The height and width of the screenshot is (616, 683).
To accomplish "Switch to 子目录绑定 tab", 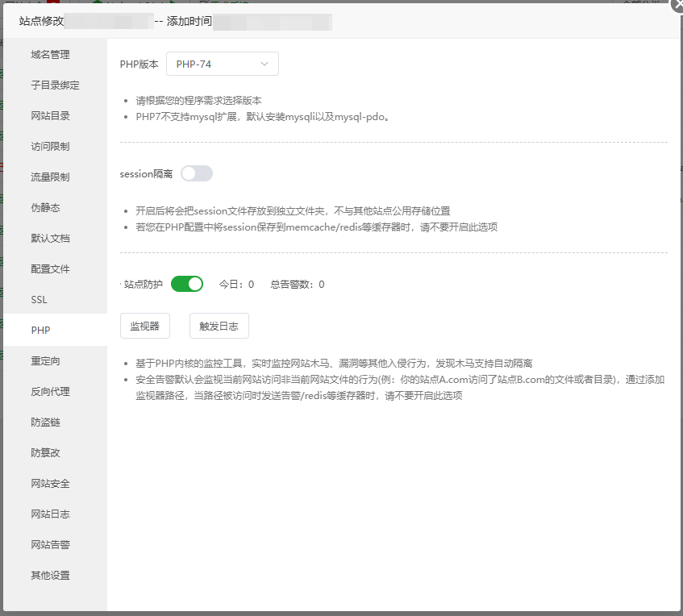I will pos(55,85).
